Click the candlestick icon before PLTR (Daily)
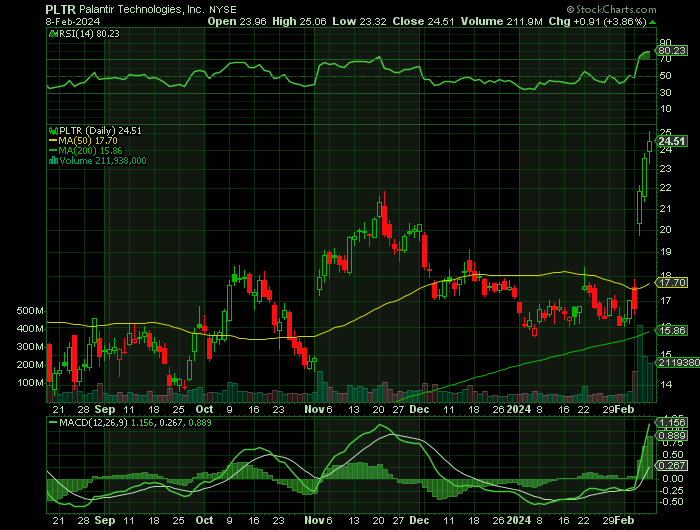The width and height of the screenshot is (700, 530). click(53, 131)
